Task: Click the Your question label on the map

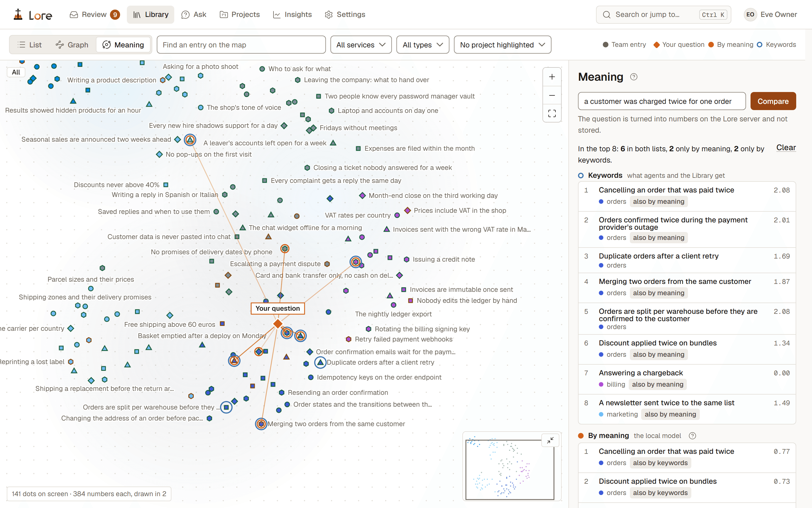Action: [x=277, y=308]
